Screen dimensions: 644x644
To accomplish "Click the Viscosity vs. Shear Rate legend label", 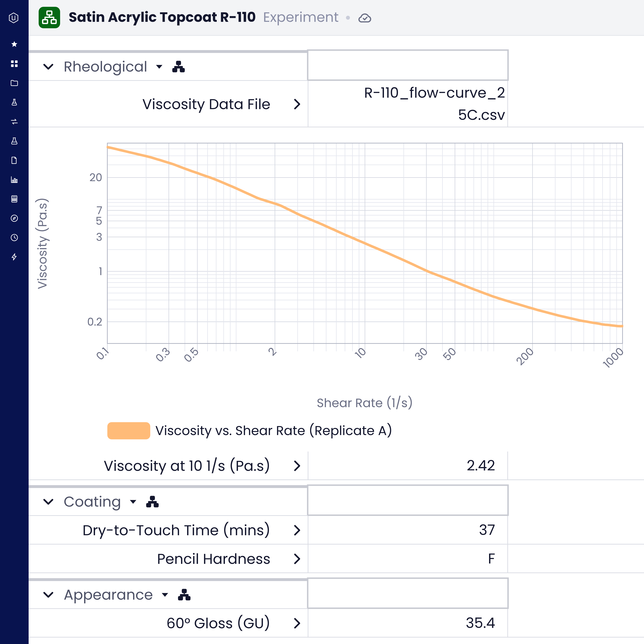I will tap(274, 431).
